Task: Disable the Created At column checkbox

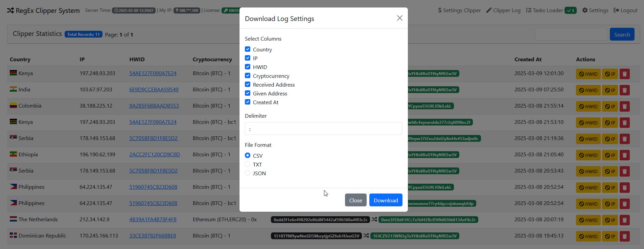Action: pos(248,102)
